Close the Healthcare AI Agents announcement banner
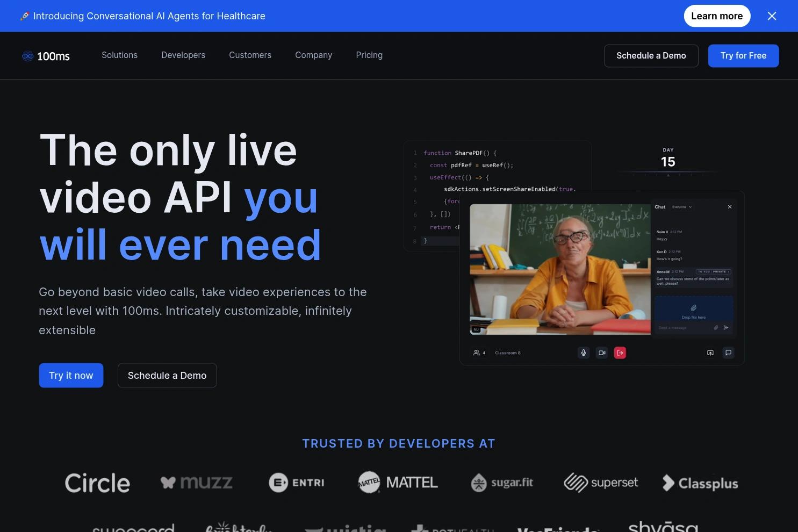The image size is (798, 532). point(772,16)
